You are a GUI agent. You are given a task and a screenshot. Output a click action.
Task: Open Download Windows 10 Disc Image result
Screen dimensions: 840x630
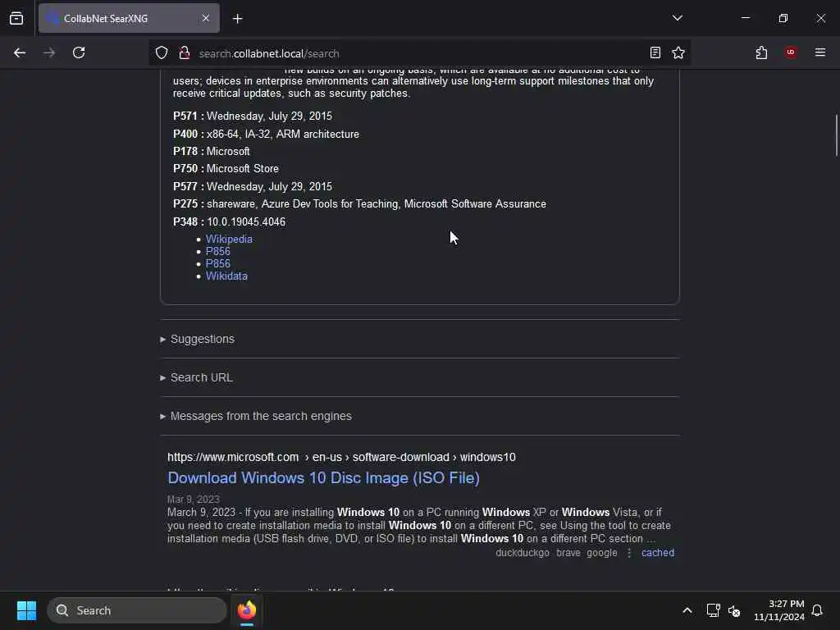point(323,478)
